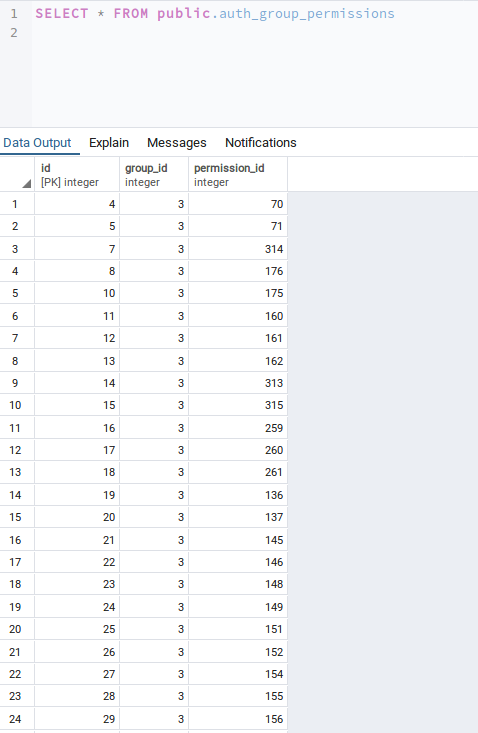The width and height of the screenshot is (478, 733).
Task: Select row number 24 header
Action: [17, 719]
